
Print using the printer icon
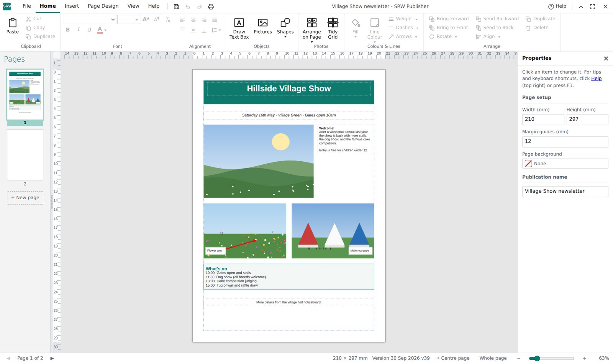pyautogui.click(x=211, y=7)
